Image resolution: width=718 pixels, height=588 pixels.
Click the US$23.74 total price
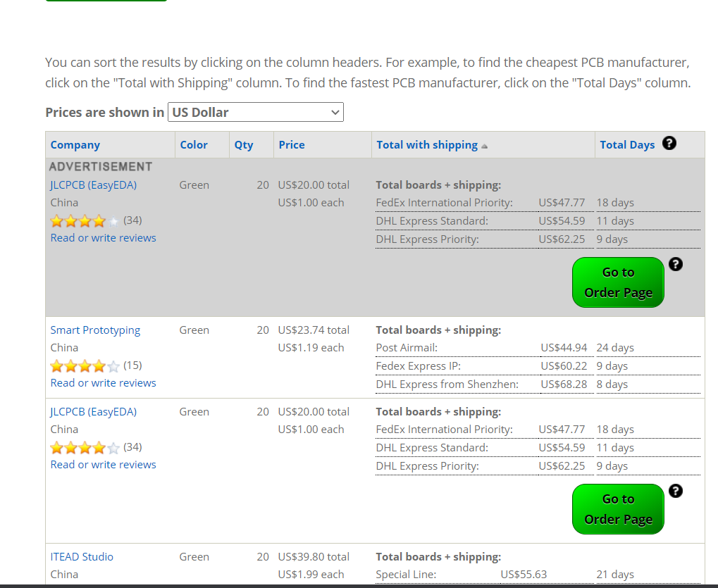[314, 330]
